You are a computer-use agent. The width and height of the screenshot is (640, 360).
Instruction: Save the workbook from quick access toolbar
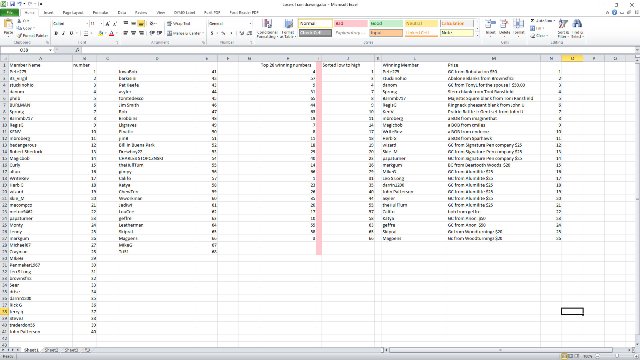point(12,4)
